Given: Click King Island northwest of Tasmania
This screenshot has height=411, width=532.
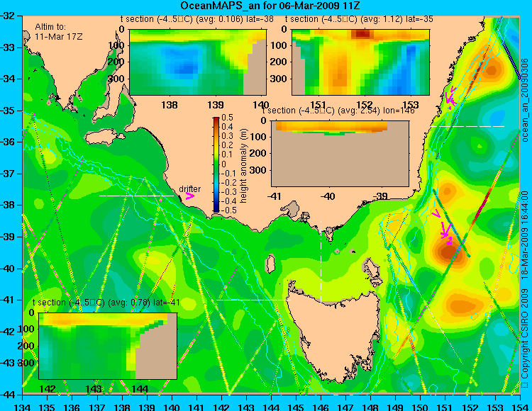Looking at the screenshot, I should pos(270,264).
